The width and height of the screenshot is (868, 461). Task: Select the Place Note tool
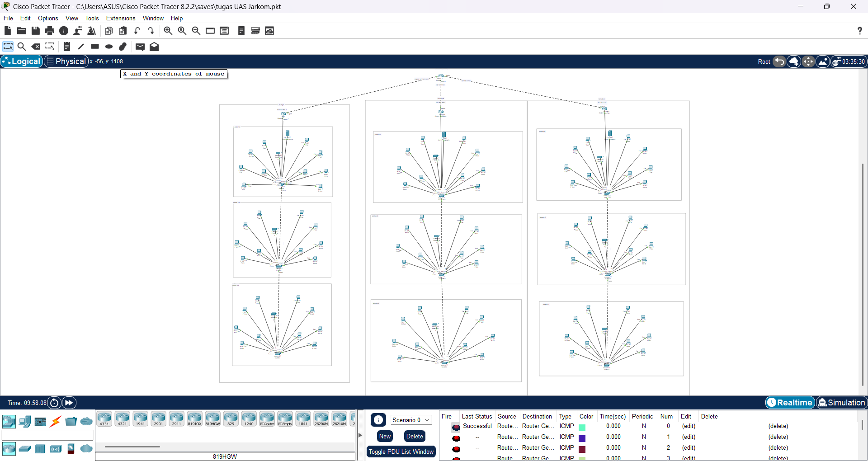pyautogui.click(x=67, y=47)
